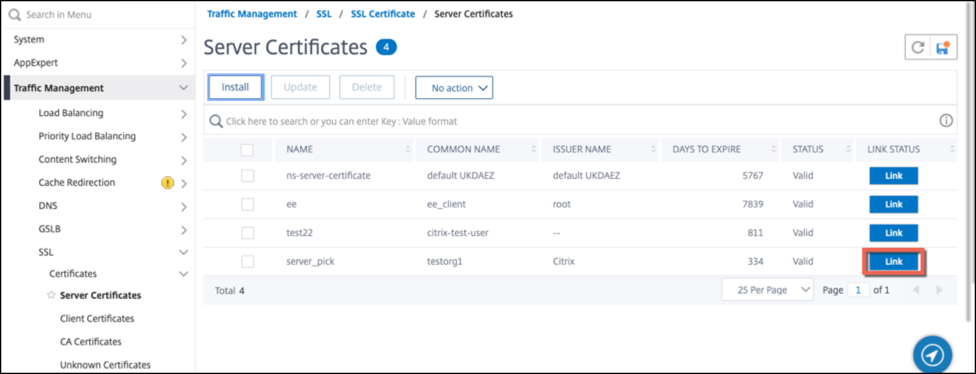The width and height of the screenshot is (976, 374).
Task: Click the blue navigation compass button
Action: (x=932, y=354)
